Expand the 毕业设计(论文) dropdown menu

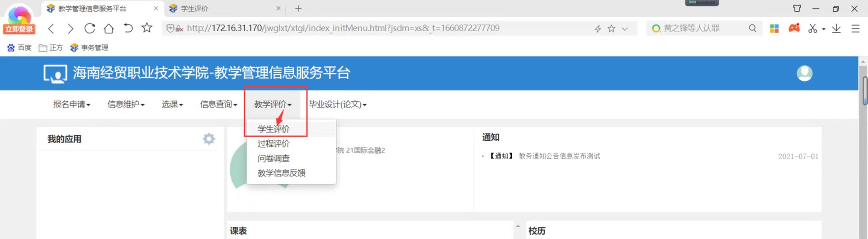pos(337,105)
